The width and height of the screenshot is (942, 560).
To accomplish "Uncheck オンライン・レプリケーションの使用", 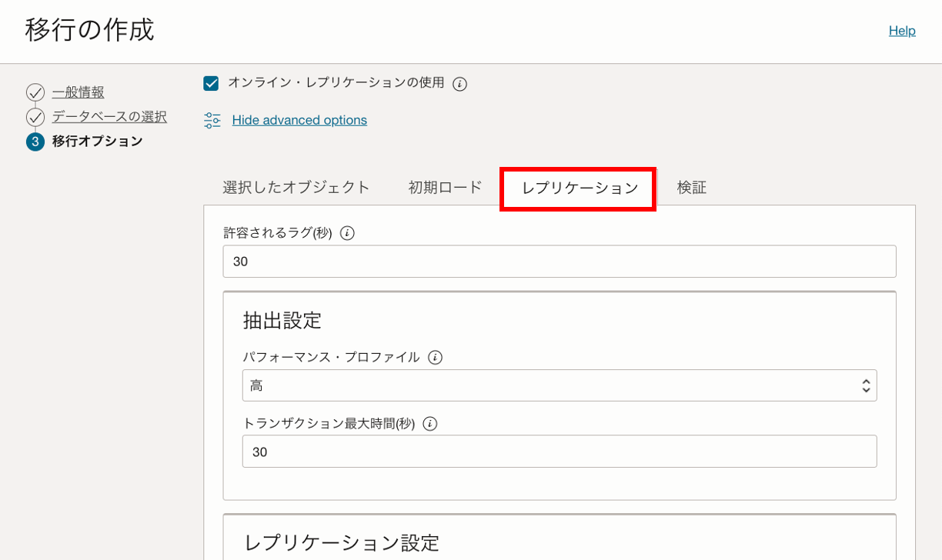I will [210, 83].
